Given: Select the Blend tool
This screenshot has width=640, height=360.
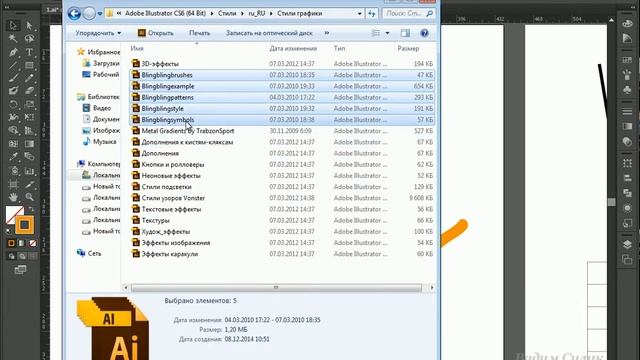Looking at the screenshot, I should pyautogui.click(x=29, y=156).
